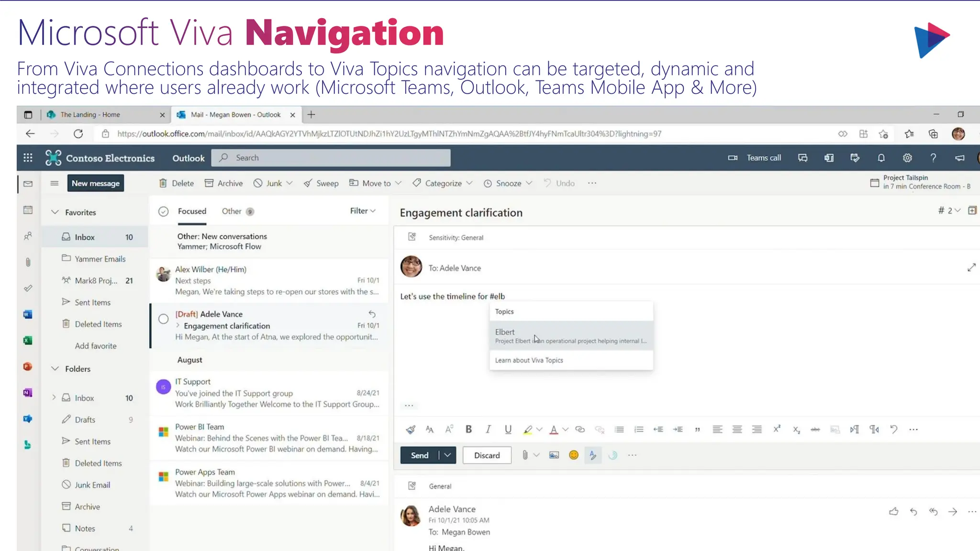This screenshot has height=551, width=980.
Task: Select the Adele Vance draft message circle
Action: pyautogui.click(x=163, y=319)
